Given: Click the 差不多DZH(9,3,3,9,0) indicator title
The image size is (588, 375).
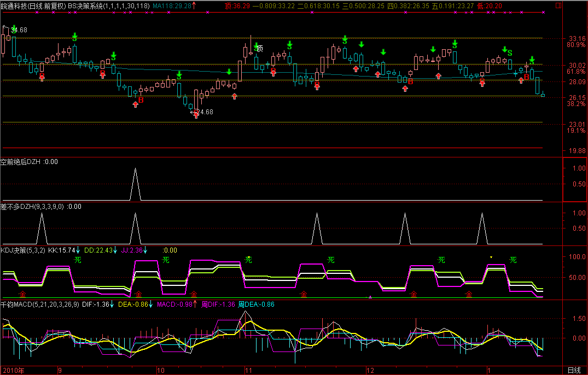Looking at the screenshot, I should coord(32,207).
